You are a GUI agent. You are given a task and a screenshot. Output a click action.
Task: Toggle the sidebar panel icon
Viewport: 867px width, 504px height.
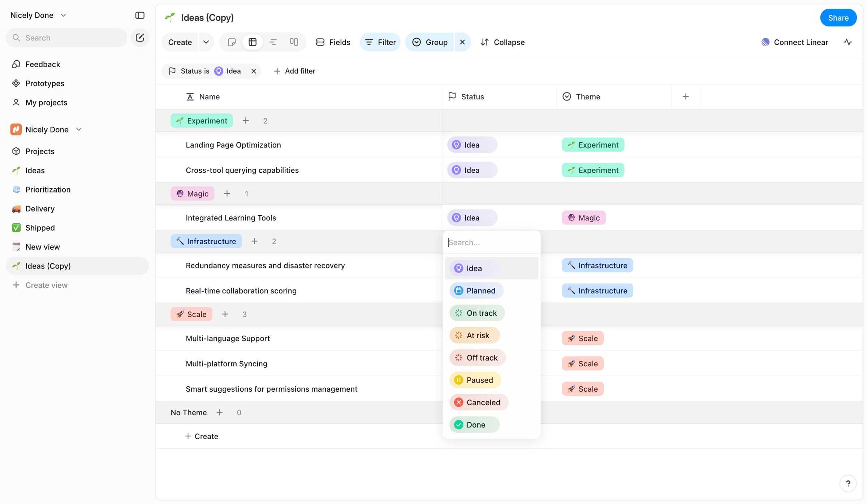click(140, 15)
